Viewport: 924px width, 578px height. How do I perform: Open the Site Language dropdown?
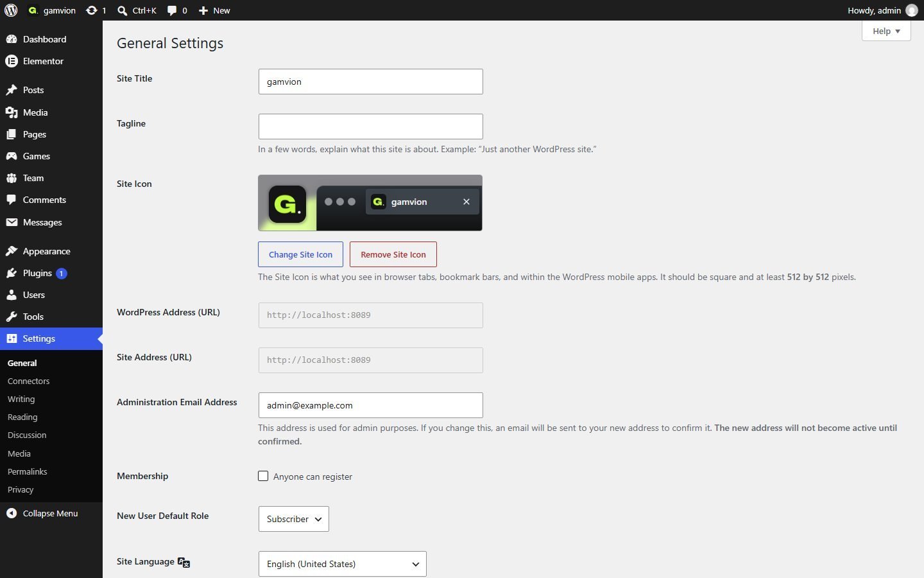[343, 564]
